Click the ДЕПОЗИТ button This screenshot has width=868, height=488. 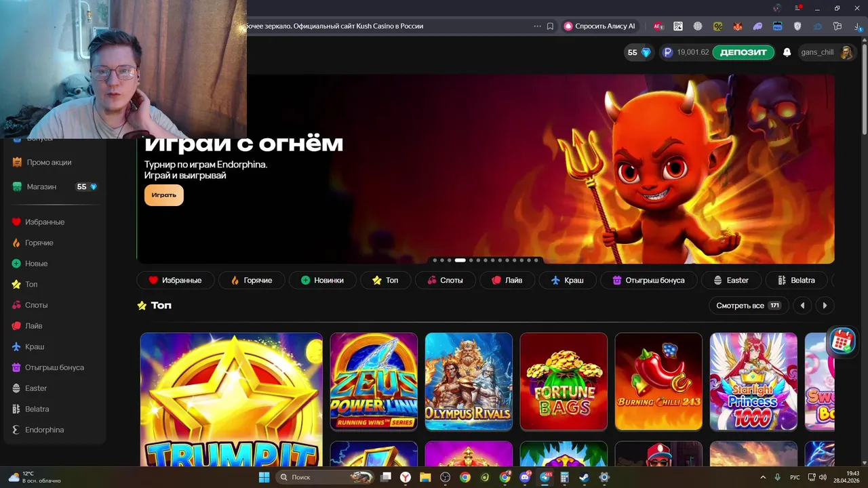743,52
